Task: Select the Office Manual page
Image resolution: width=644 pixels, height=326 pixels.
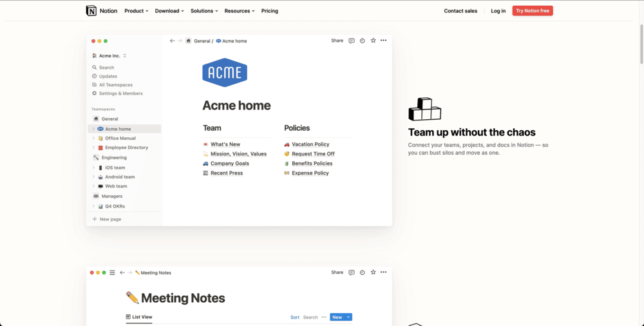Action: [x=120, y=138]
